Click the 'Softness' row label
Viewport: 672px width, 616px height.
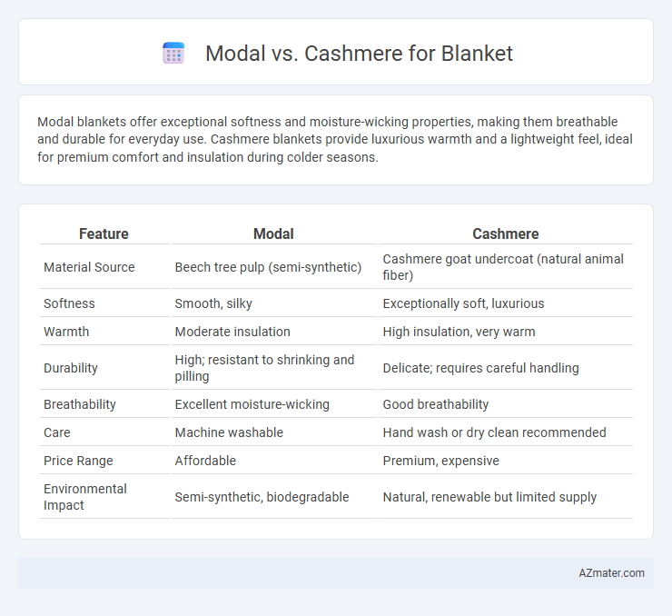coord(69,303)
